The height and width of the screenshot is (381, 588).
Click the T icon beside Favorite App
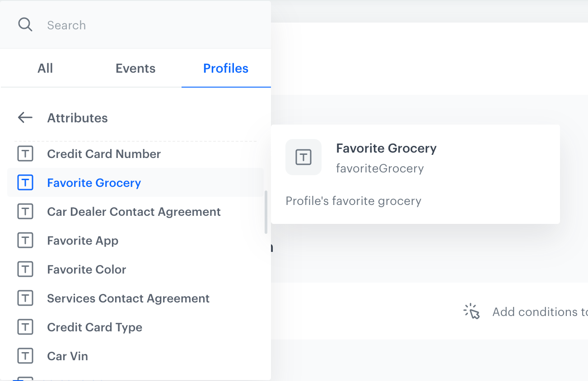click(x=25, y=240)
